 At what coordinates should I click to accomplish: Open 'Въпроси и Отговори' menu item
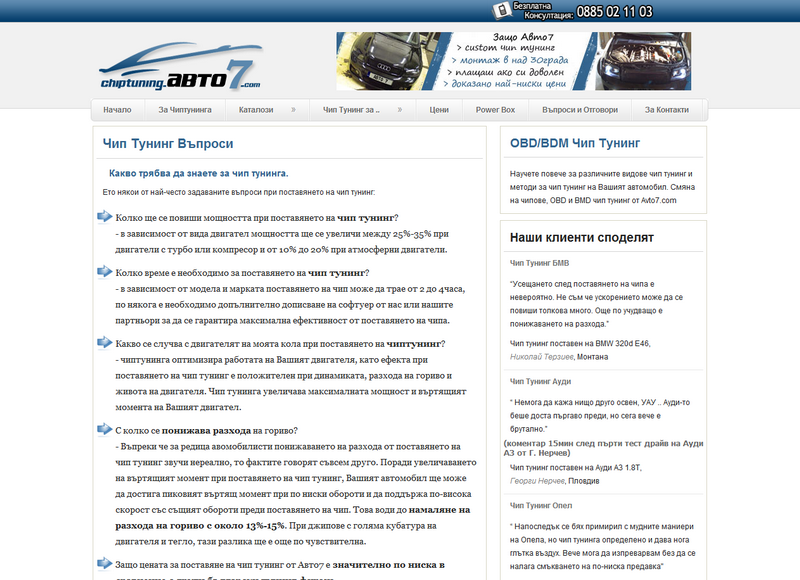pos(580,110)
